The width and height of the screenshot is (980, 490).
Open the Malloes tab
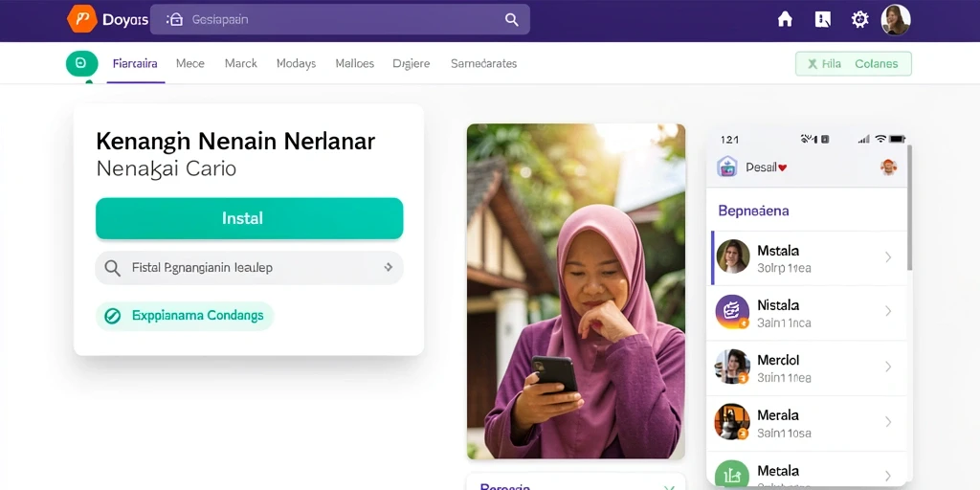pos(354,64)
